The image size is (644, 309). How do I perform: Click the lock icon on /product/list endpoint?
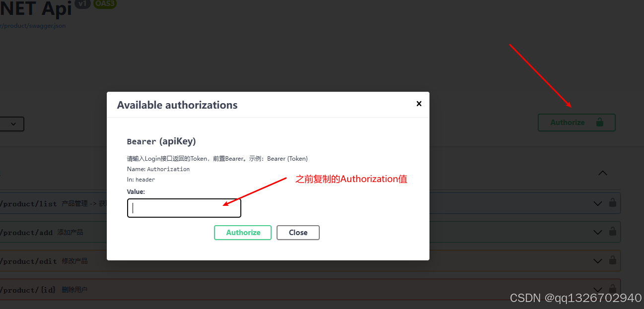(x=613, y=203)
